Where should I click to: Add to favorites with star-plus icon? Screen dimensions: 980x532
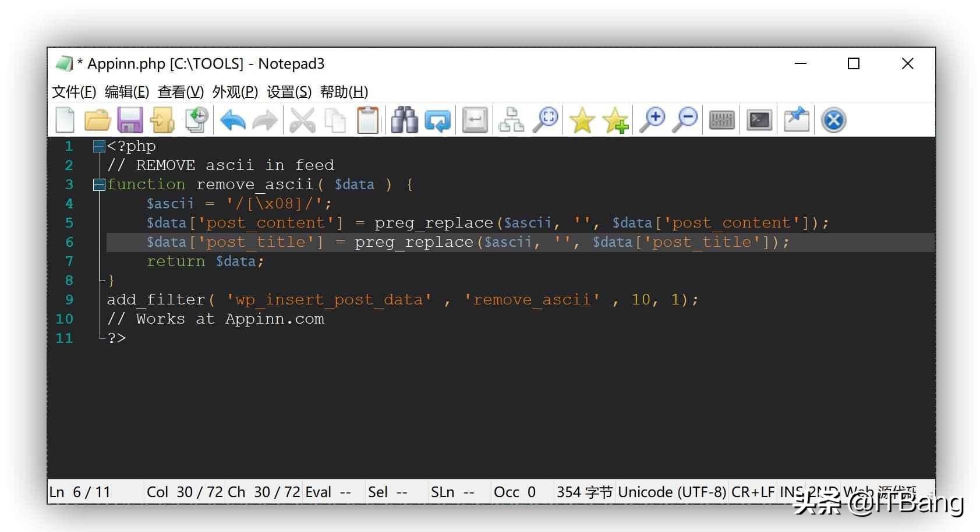click(615, 120)
